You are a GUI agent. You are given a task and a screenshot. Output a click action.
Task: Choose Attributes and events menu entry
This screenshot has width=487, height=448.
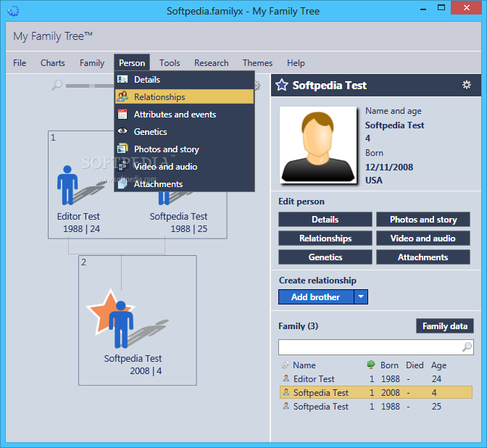click(185, 114)
